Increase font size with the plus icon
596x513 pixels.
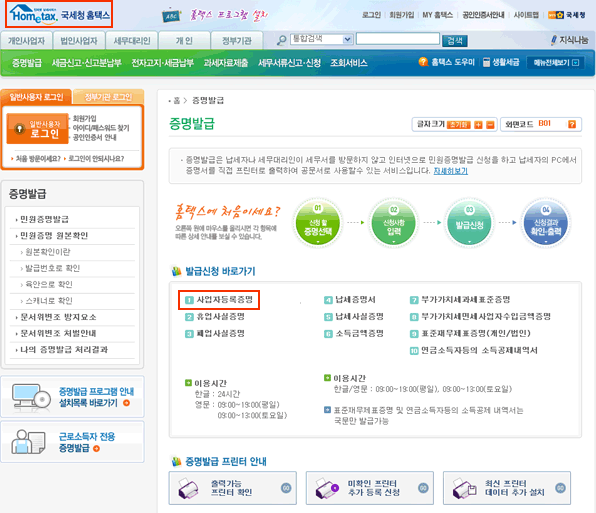[x=478, y=125]
